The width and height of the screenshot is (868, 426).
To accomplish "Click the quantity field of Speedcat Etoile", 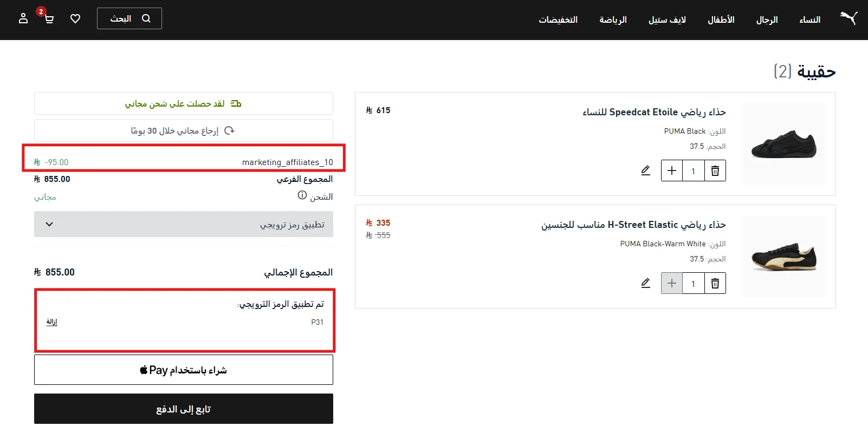I will 694,171.
